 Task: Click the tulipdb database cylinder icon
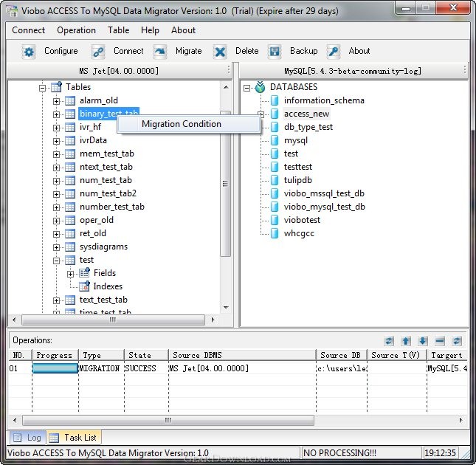pos(275,180)
